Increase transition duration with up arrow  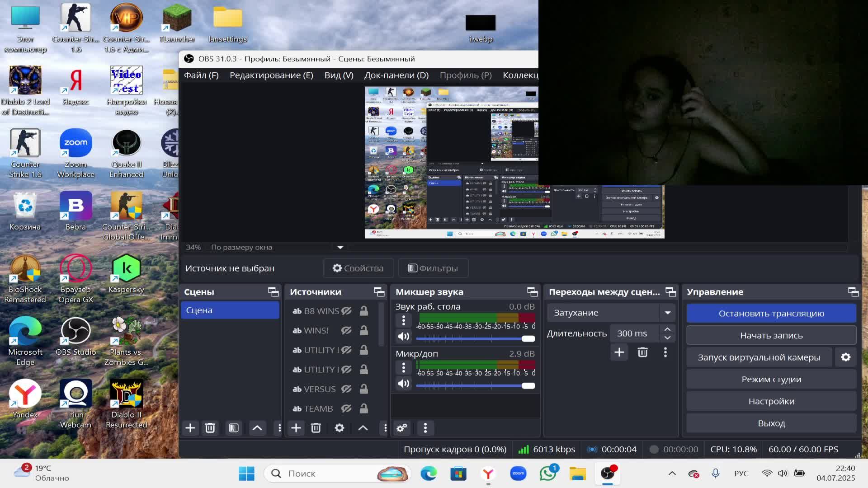(667, 329)
